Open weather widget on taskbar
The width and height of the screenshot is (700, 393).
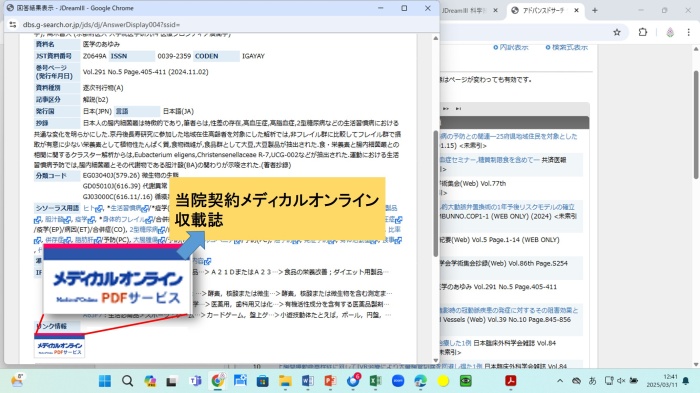tap(17, 380)
